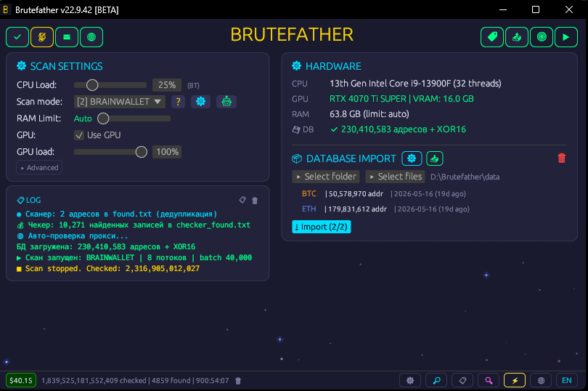Start scanning with the green play button
Viewport: 588px width, 391px height.
(566, 37)
